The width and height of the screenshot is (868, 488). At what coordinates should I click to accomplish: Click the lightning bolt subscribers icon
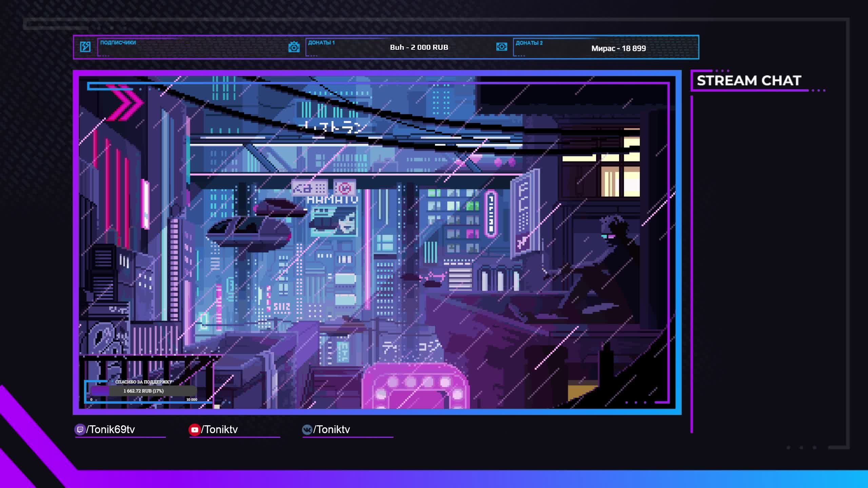tap(85, 47)
